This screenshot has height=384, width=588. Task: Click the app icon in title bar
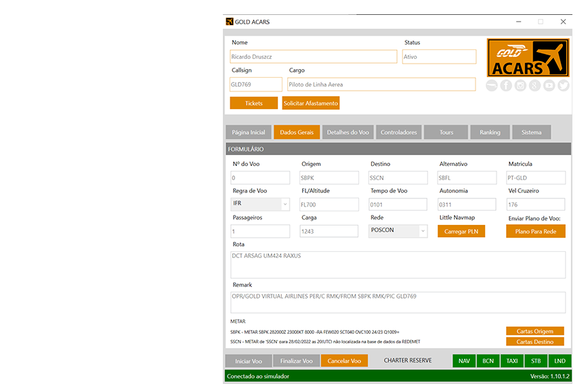point(230,22)
